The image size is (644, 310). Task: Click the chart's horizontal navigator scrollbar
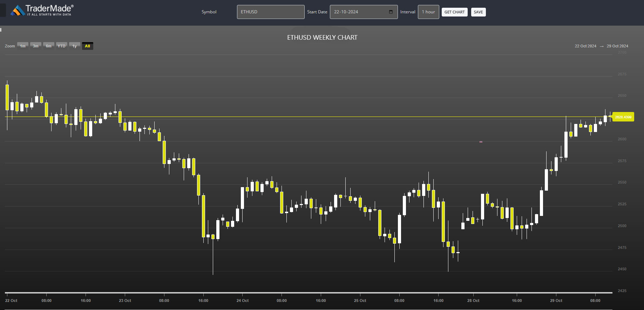[x=309, y=292]
